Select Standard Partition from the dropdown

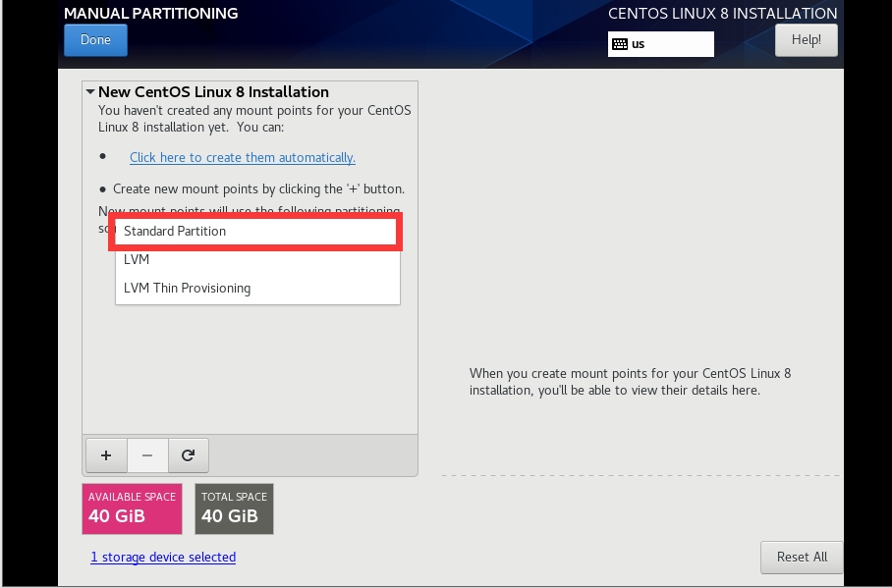coord(256,231)
